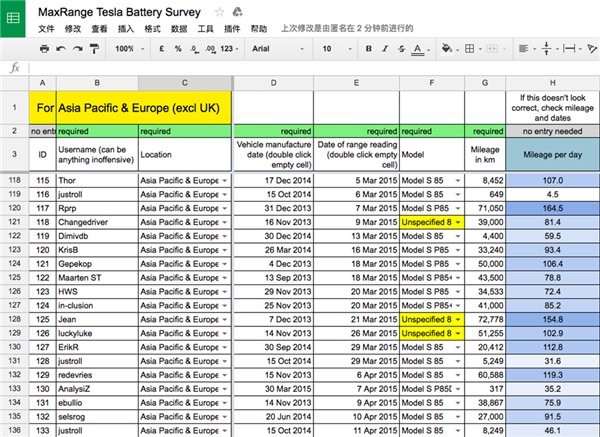Open more number formats 123 menu
This screenshot has height=437, width=600.
229,49
